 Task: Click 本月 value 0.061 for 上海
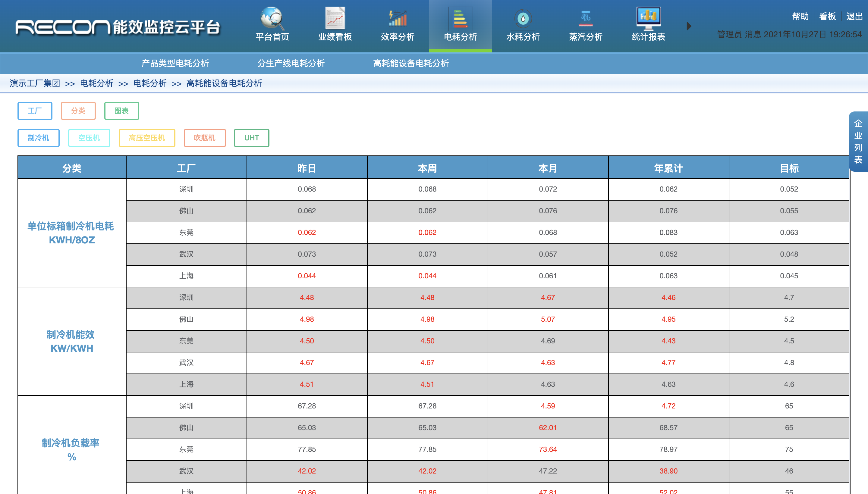548,276
